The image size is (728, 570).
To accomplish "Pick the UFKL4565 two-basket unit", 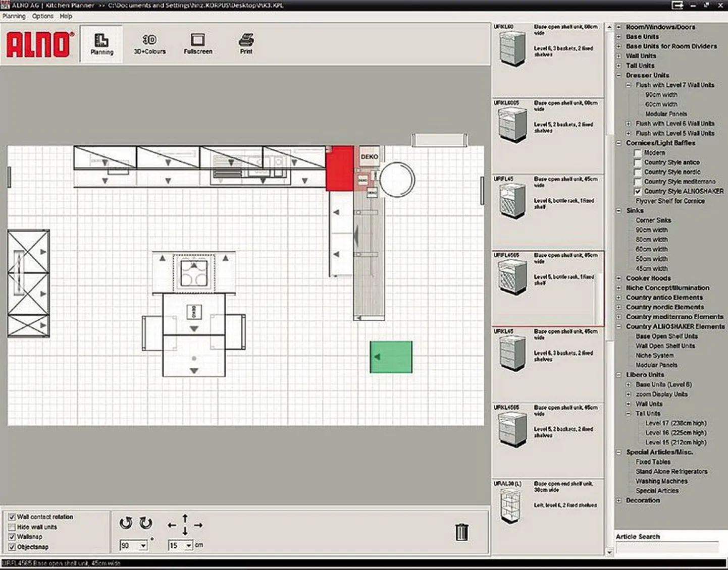I will (512, 429).
